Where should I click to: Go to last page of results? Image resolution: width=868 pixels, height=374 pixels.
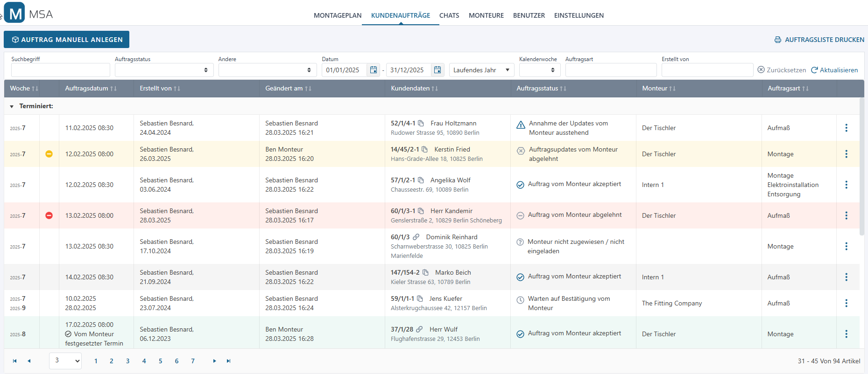pos(228,361)
